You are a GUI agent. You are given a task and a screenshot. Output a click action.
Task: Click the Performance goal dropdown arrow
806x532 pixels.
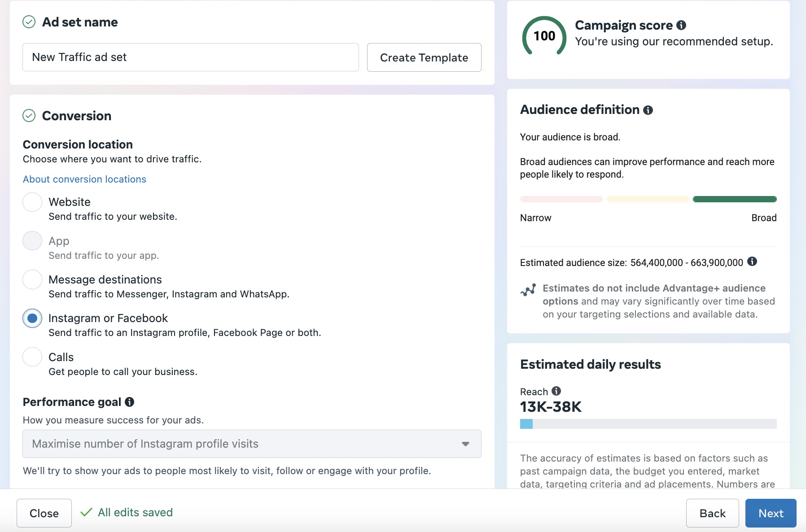click(465, 444)
